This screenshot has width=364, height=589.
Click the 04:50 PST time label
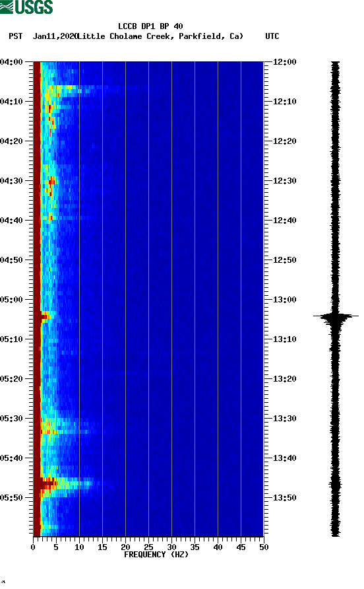[11, 260]
